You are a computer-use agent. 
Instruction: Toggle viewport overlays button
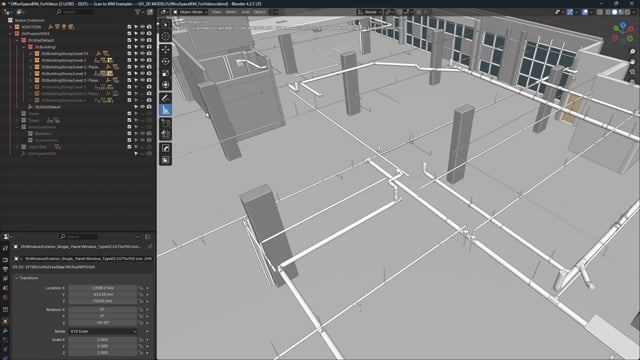[x=585, y=12]
